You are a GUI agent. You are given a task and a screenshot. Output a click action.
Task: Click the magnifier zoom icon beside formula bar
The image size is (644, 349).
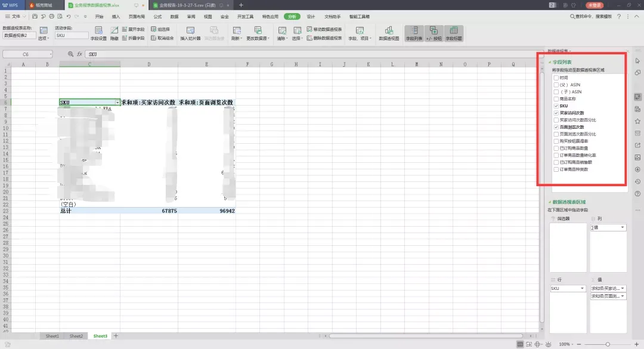point(70,54)
